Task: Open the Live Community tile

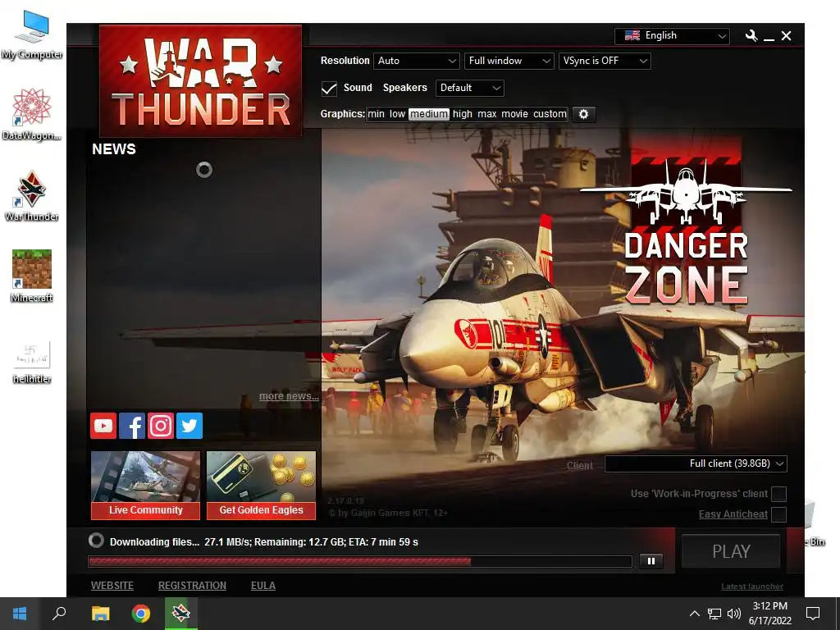Action: click(x=146, y=486)
